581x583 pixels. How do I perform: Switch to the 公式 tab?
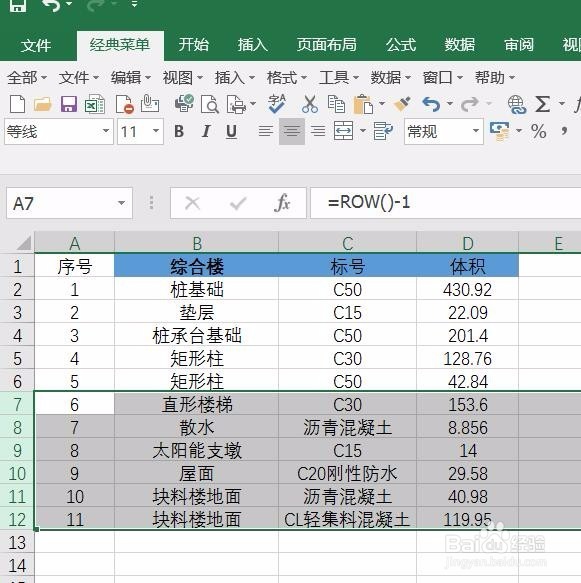pyautogui.click(x=401, y=45)
